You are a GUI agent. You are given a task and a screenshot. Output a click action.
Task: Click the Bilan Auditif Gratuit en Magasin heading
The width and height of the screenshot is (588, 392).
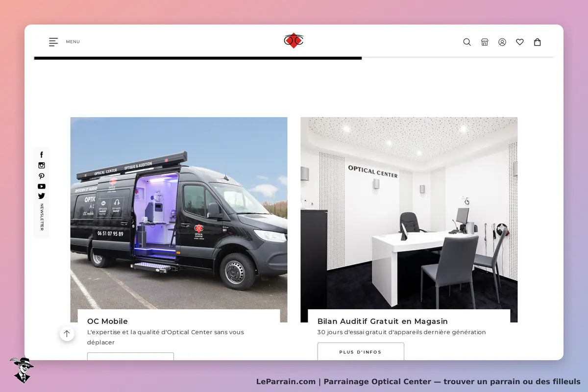click(383, 321)
